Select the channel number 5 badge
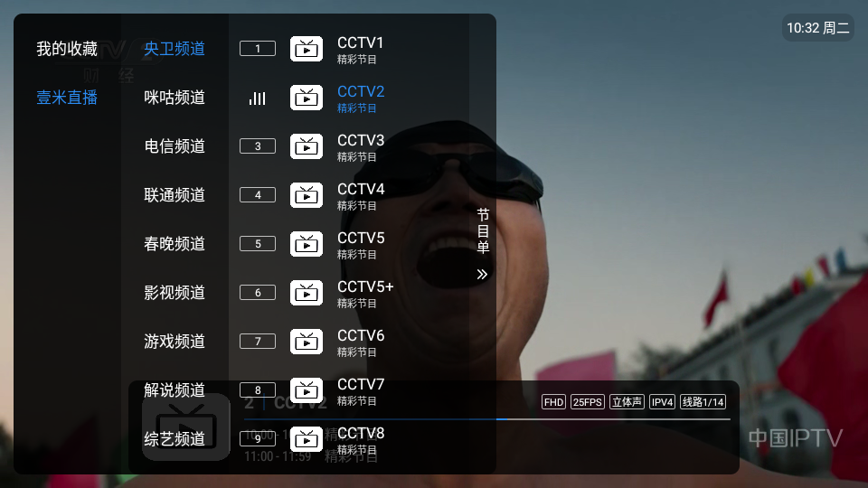This screenshot has height=488, width=868. [x=258, y=244]
